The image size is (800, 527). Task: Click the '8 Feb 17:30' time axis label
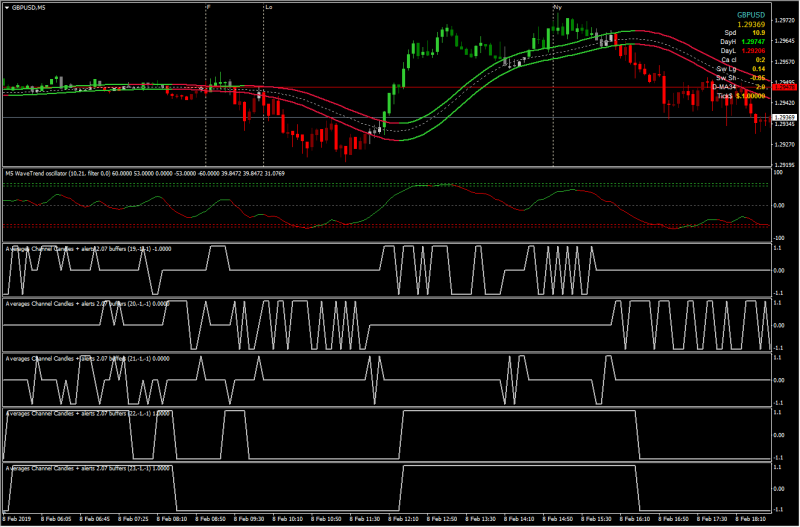point(712,519)
